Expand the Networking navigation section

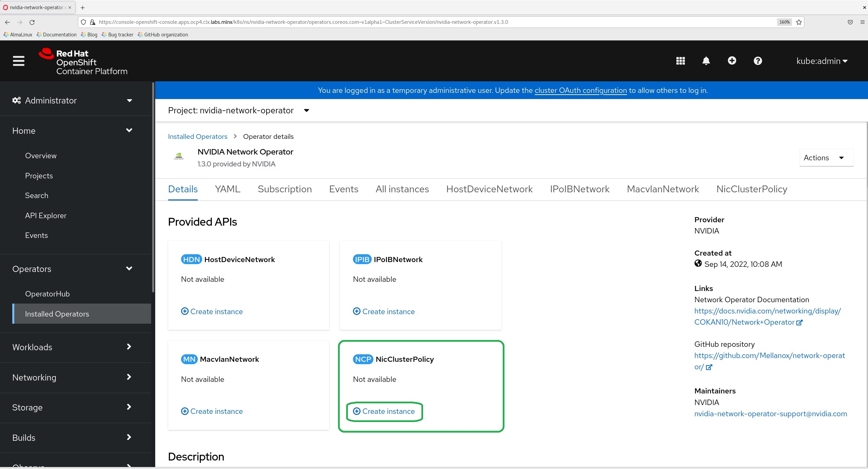[72, 377]
